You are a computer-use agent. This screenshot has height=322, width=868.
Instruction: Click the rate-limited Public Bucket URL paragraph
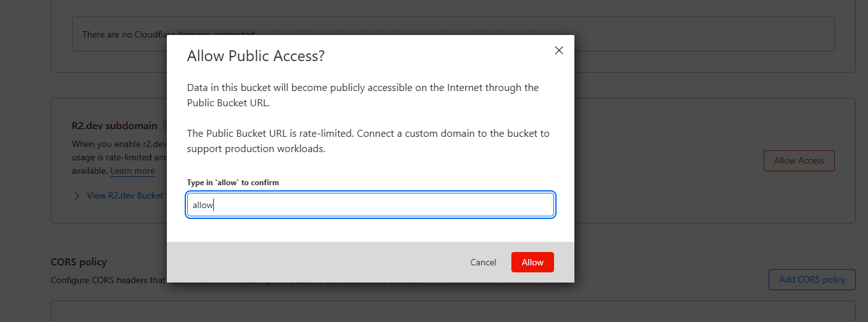(x=368, y=141)
